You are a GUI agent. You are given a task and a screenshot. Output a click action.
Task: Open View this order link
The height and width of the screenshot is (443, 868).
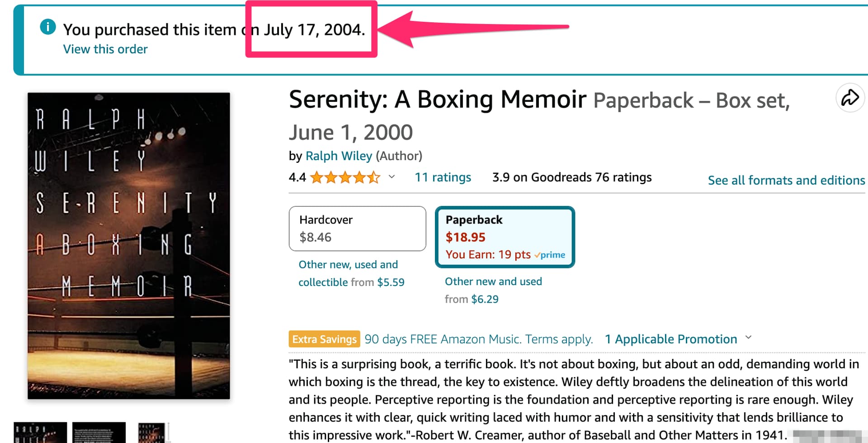click(x=105, y=49)
